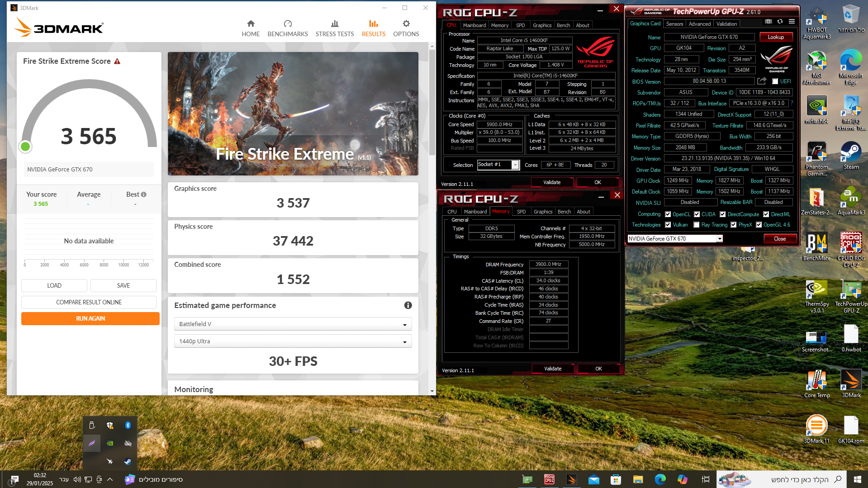The width and height of the screenshot is (868, 488).
Task: Click Validate in the top CPU-Z window
Action: [x=552, y=182]
